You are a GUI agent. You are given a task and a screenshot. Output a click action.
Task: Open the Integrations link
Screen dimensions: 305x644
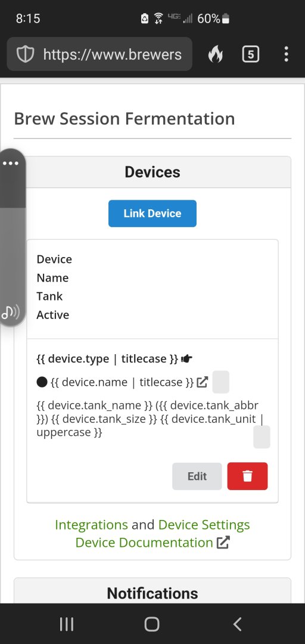pos(91,525)
